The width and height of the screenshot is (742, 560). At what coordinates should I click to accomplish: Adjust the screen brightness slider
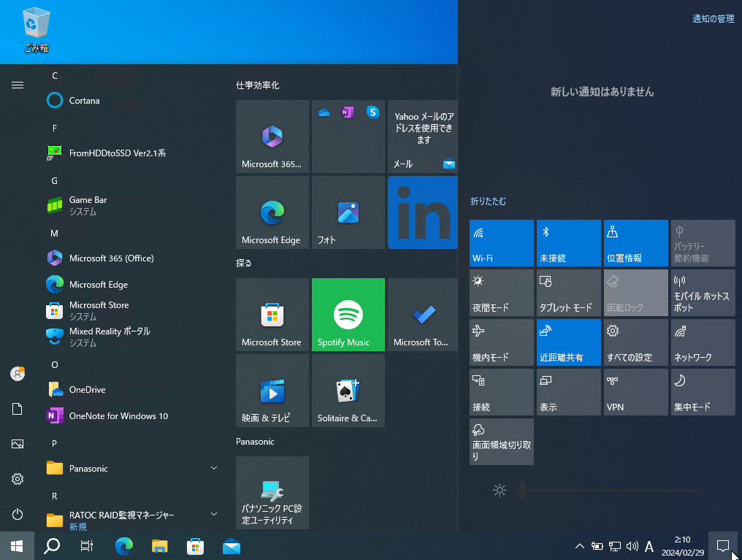coord(611,491)
